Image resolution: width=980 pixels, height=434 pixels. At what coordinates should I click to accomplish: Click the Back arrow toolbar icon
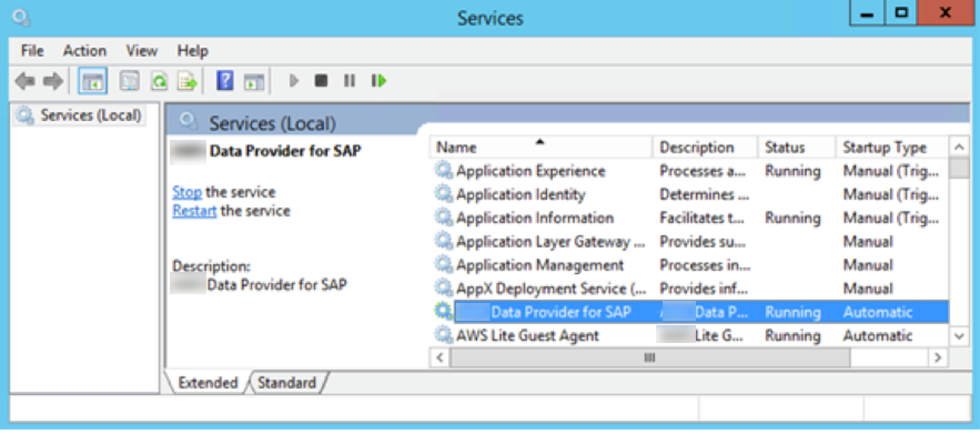pyautogui.click(x=24, y=82)
